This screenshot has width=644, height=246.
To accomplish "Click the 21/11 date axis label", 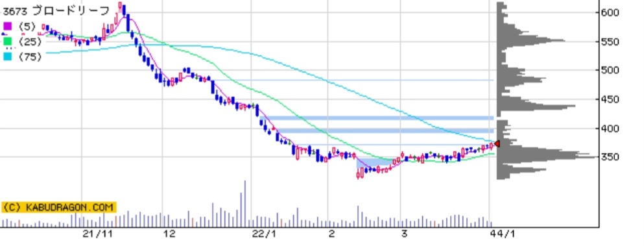I will pyautogui.click(x=97, y=234).
